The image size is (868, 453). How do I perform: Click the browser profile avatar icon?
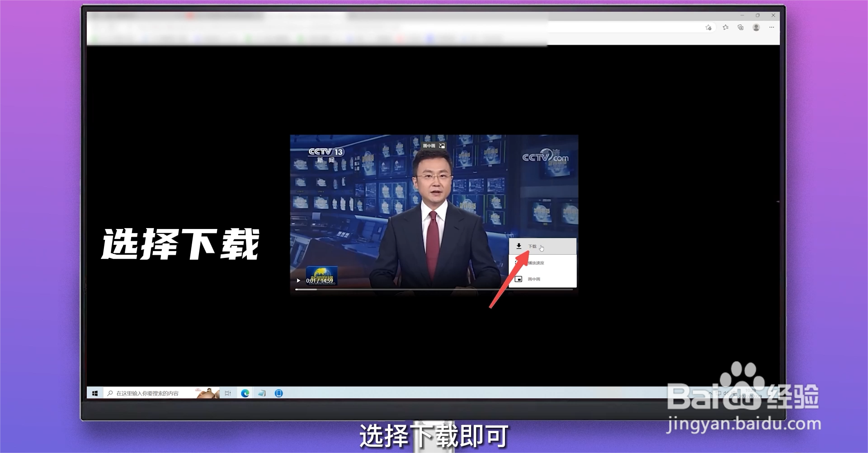(x=756, y=28)
